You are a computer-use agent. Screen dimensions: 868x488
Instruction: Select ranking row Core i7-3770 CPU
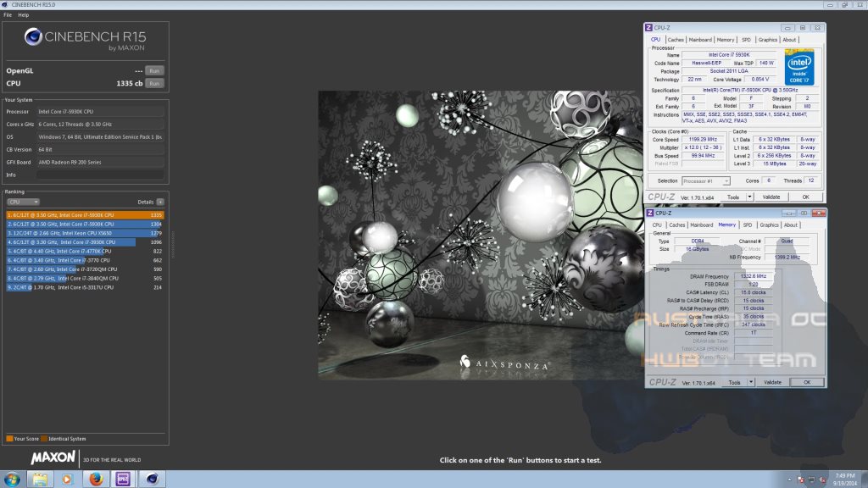pos(86,260)
